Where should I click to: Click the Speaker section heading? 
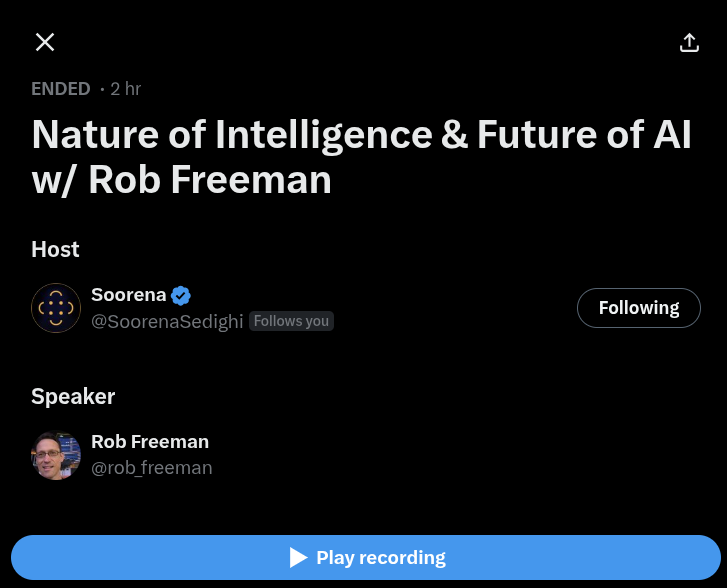pos(73,396)
